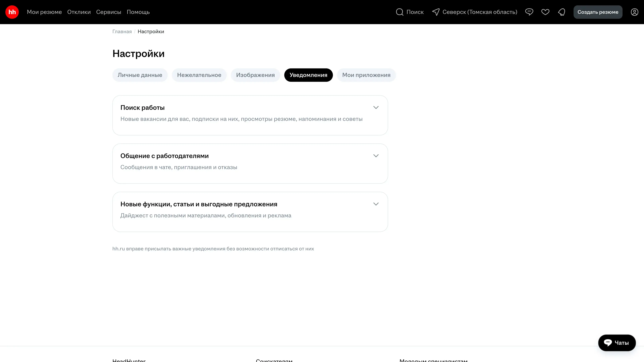The width and height of the screenshot is (644, 362).
Task: Open favorites heart icon
Action: [545, 12]
